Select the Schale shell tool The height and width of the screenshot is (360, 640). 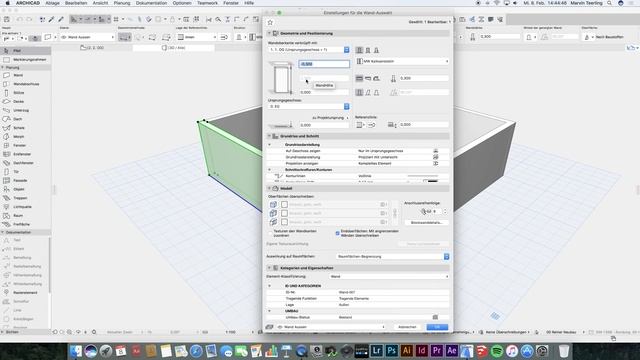point(25,128)
